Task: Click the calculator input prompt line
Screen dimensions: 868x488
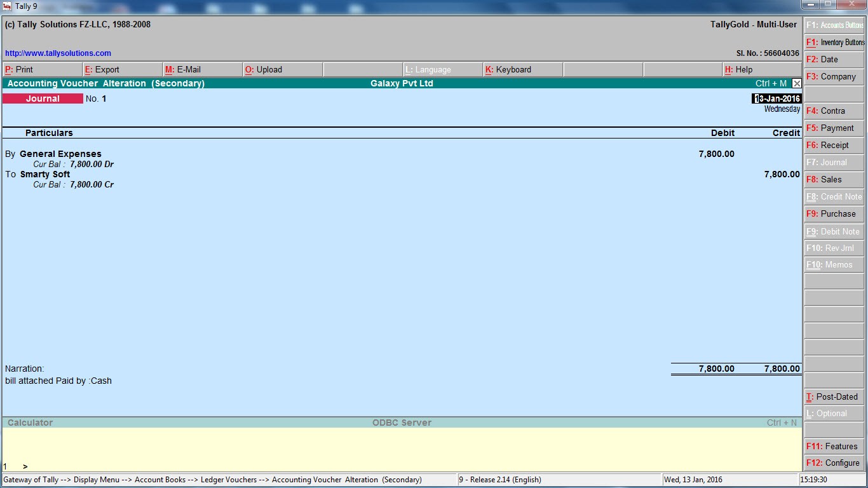Action: [402, 466]
